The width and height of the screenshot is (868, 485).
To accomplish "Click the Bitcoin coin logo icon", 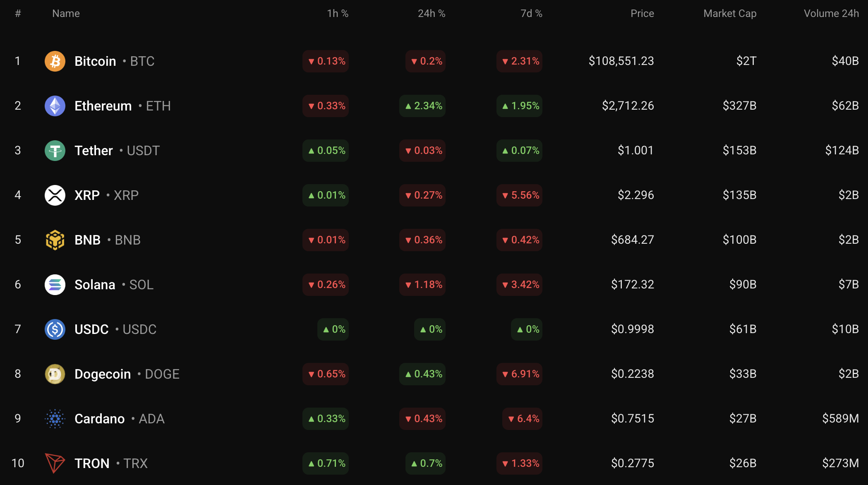I will [55, 61].
